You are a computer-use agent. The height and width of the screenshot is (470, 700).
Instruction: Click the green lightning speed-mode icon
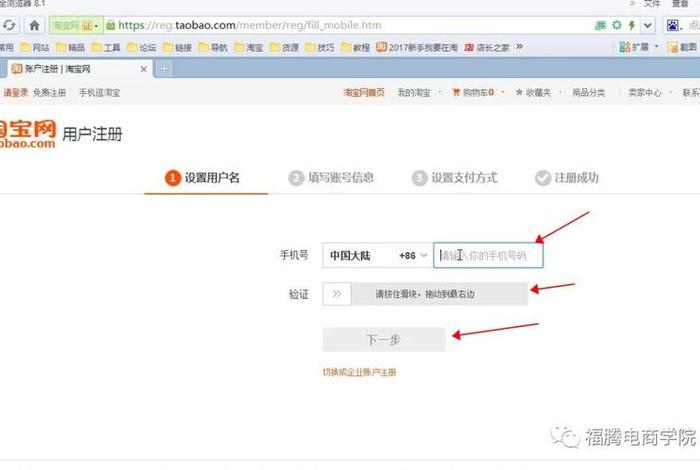pos(632,25)
